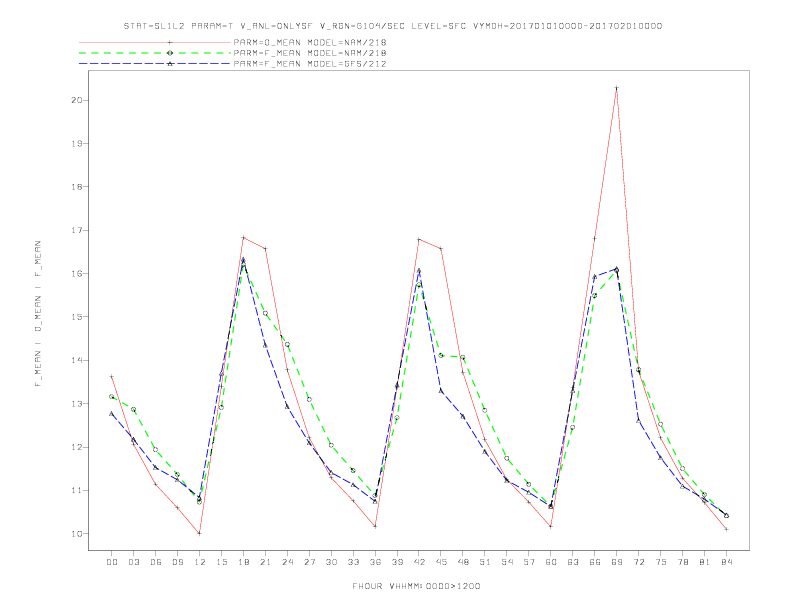The image size is (792, 612).
Task: Click x-axis tick label 09
Action: point(177,562)
